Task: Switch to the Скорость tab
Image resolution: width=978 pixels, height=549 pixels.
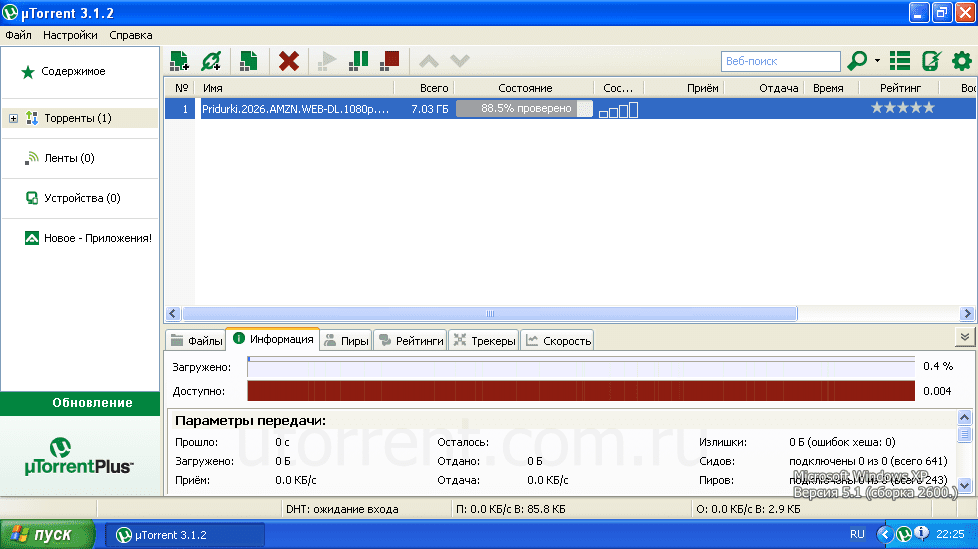Action: click(558, 341)
